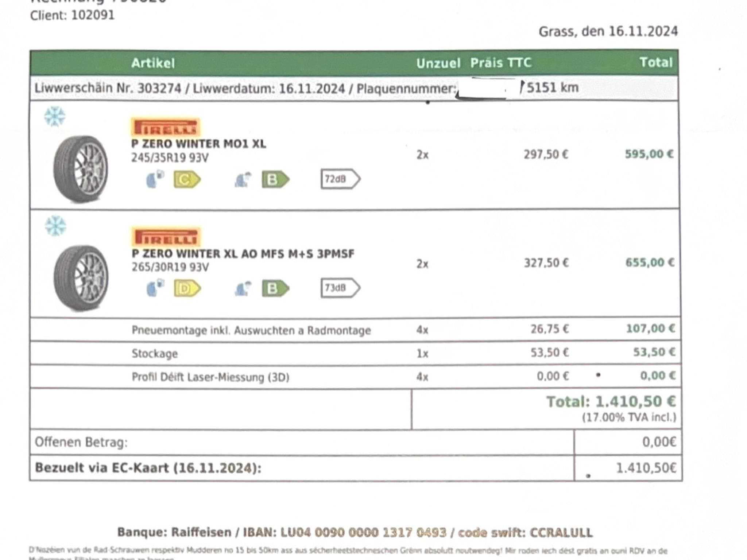Click the grand total 'Total: 1.410,50 €'
This screenshot has width=747, height=560.
click(x=611, y=402)
